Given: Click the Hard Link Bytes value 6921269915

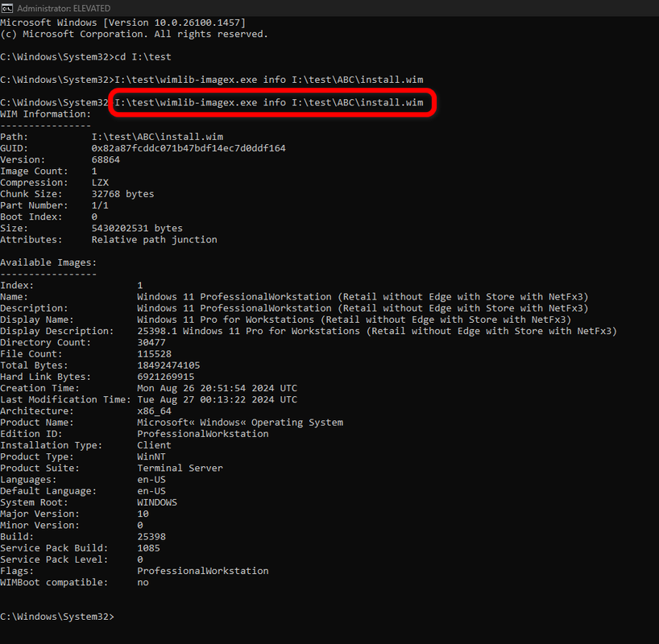Looking at the screenshot, I should (x=166, y=377).
